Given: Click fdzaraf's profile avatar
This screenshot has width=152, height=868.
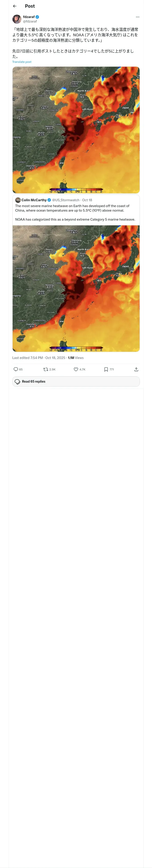Looking at the screenshot, I should (17, 19).
